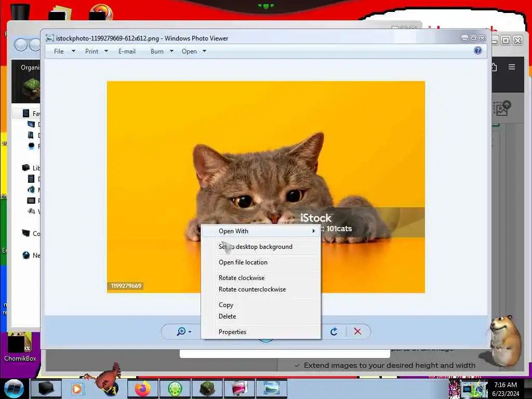Screen dimensions: 532x399
Task: Open Firefox from the taskbar
Action: point(143,389)
